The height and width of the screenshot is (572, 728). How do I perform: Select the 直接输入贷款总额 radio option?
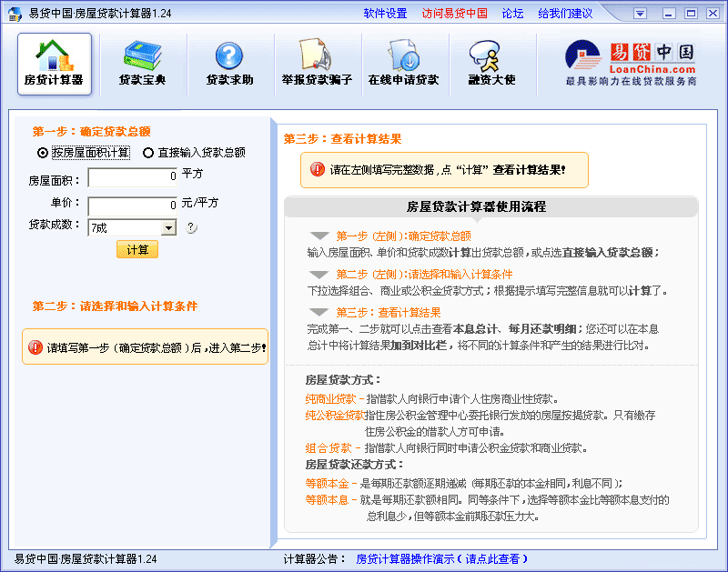point(148,153)
